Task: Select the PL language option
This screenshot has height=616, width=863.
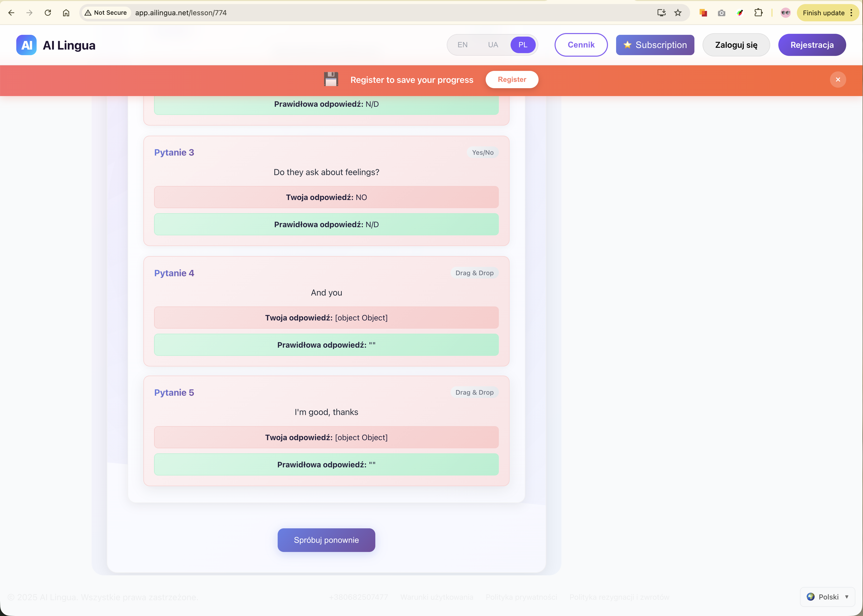Action: [x=523, y=45]
